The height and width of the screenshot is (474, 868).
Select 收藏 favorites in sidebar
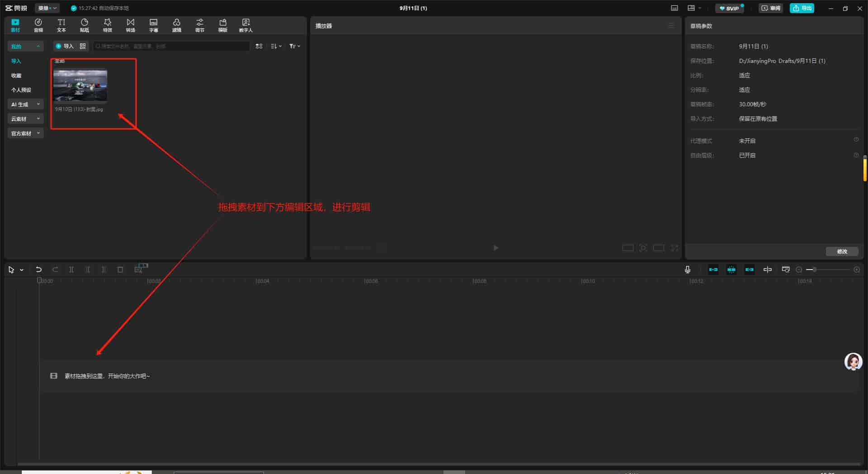tap(16, 76)
